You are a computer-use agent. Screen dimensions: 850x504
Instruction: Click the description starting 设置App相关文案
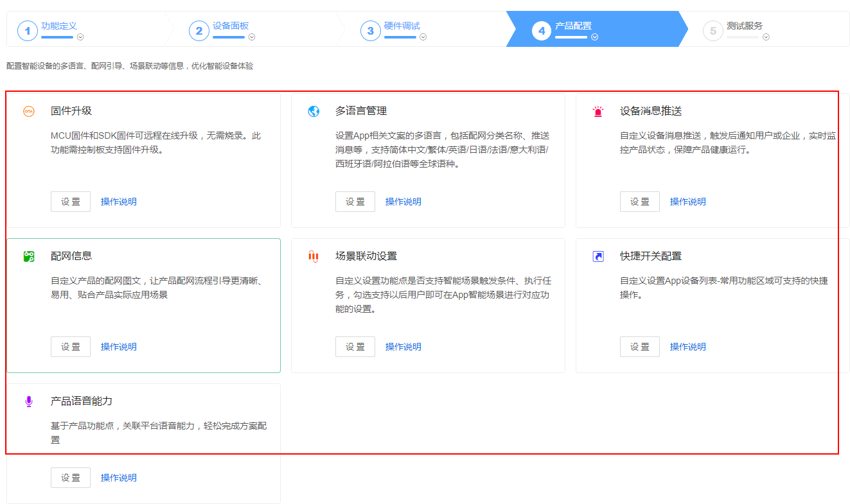443,150
